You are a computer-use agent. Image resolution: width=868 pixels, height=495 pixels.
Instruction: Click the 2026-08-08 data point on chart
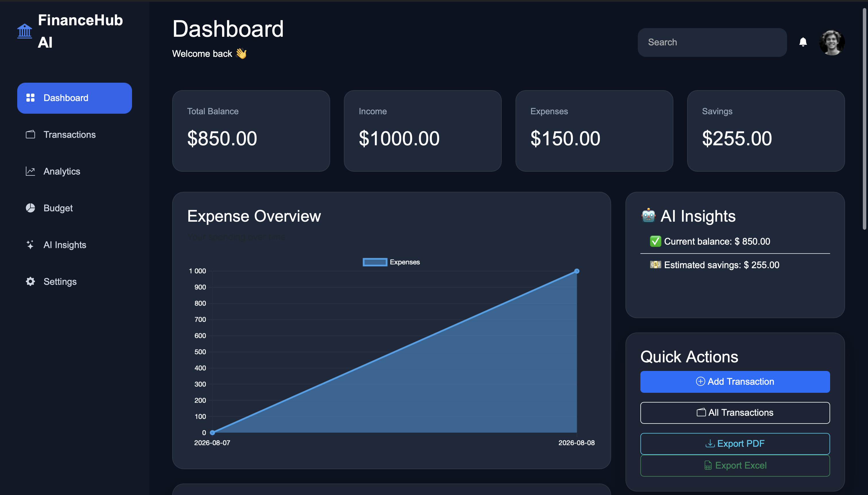[x=577, y=271]
